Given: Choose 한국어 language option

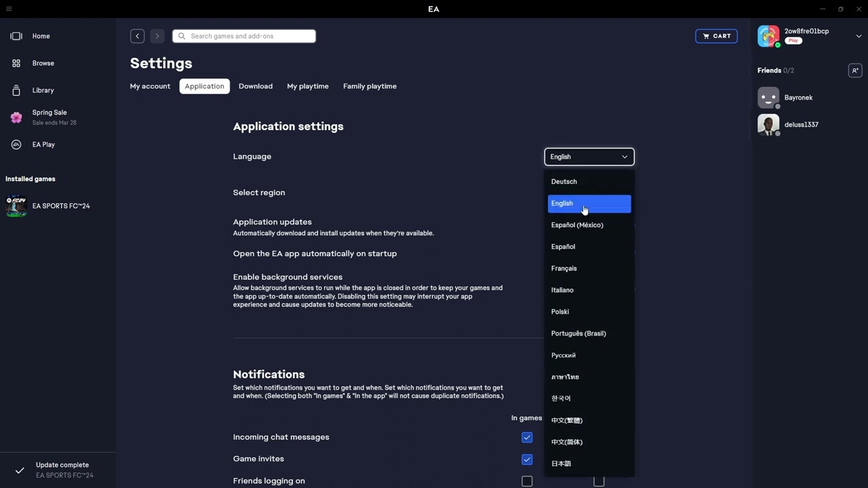Looking at the screenshot, I should coord(589,399).
